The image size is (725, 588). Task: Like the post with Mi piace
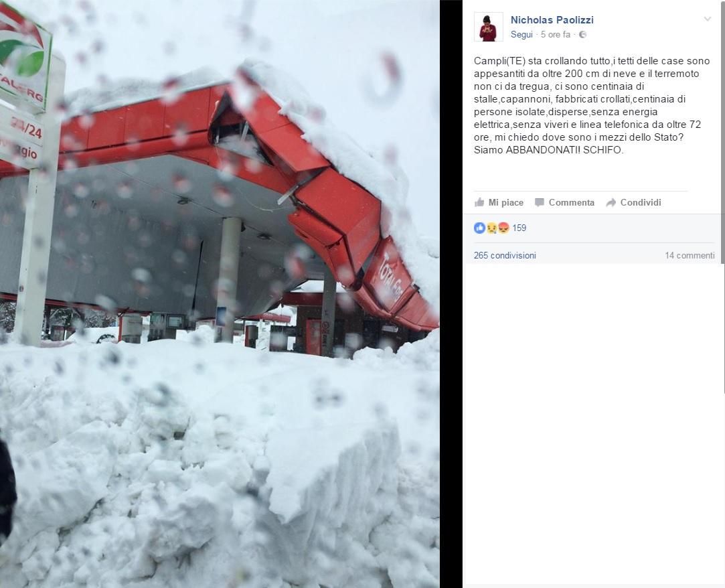click(499, 202)
